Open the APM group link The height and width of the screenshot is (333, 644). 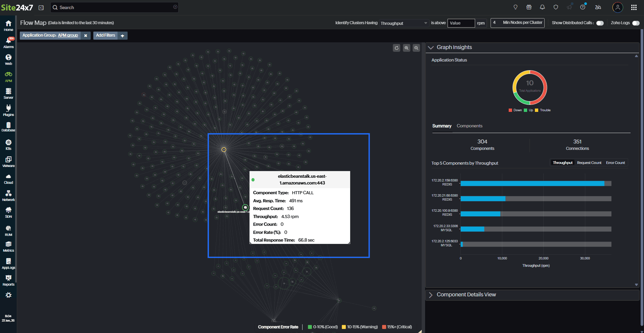click(68, 35)
